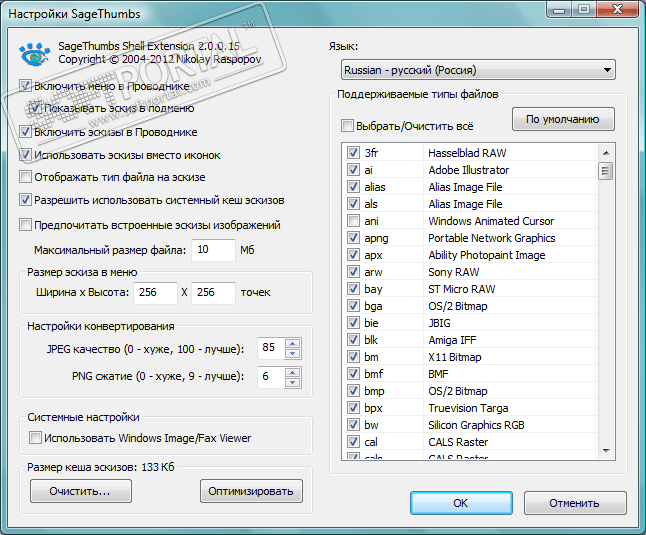Increase PNG compression with up arrow

tap(293, 372)
